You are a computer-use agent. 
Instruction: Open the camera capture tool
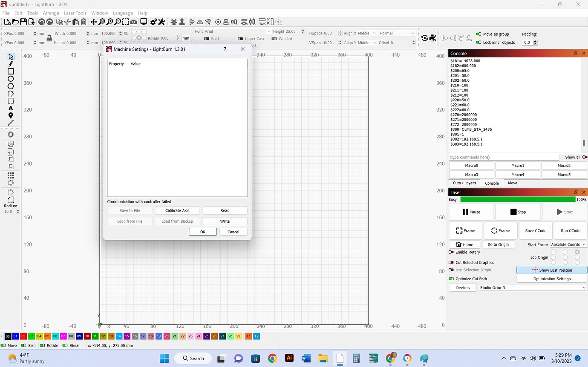pyautogui.click(x=134, y=22)
